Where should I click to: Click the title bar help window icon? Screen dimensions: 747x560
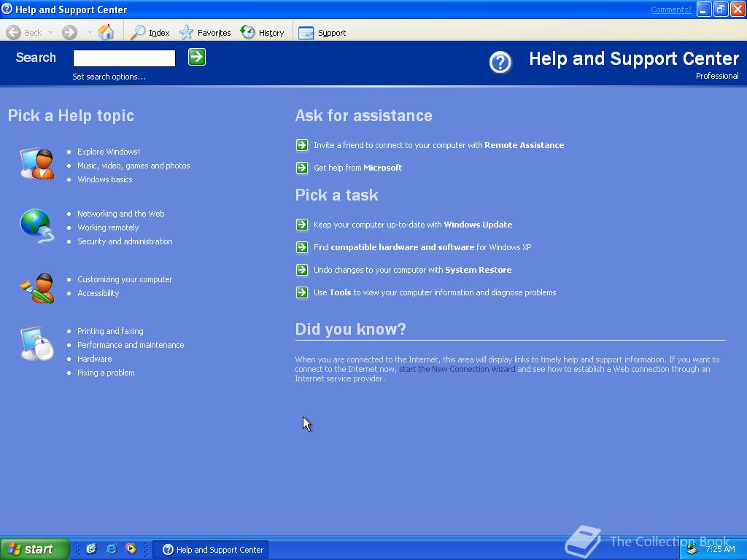click(7, 9)
